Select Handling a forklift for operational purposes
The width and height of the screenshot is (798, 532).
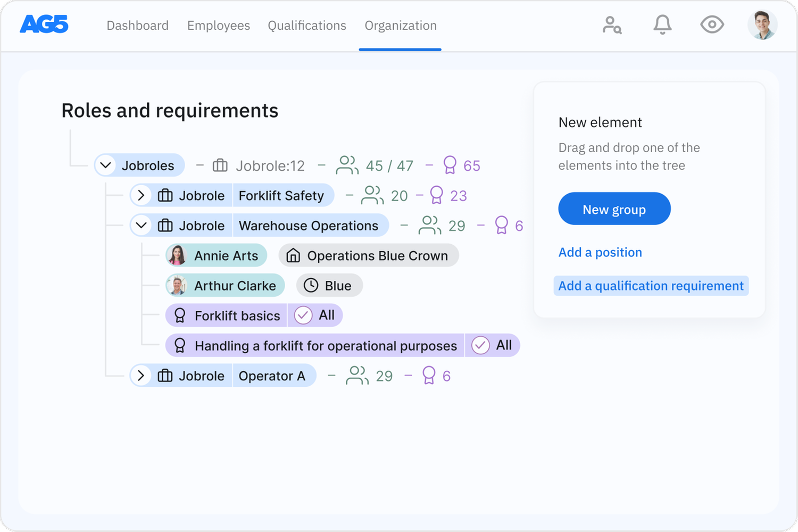[326, 346]
